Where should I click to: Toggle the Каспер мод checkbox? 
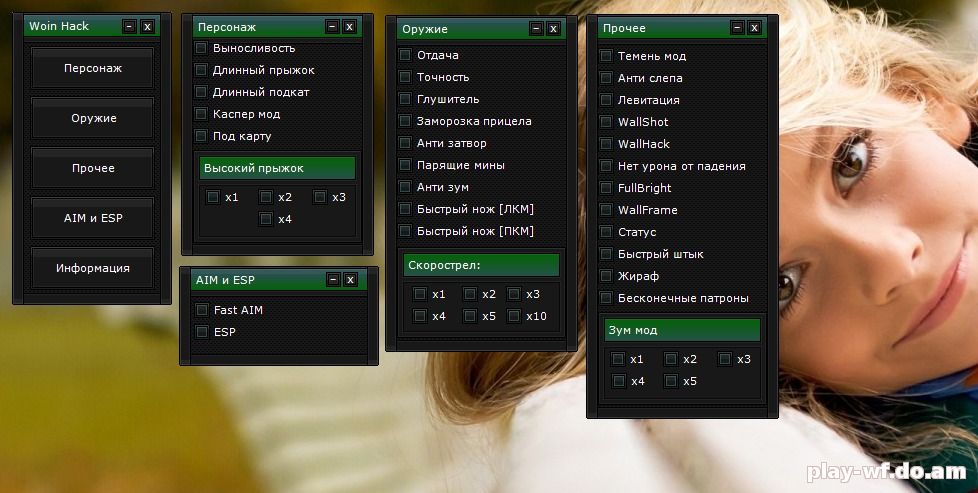pos(201,114)
